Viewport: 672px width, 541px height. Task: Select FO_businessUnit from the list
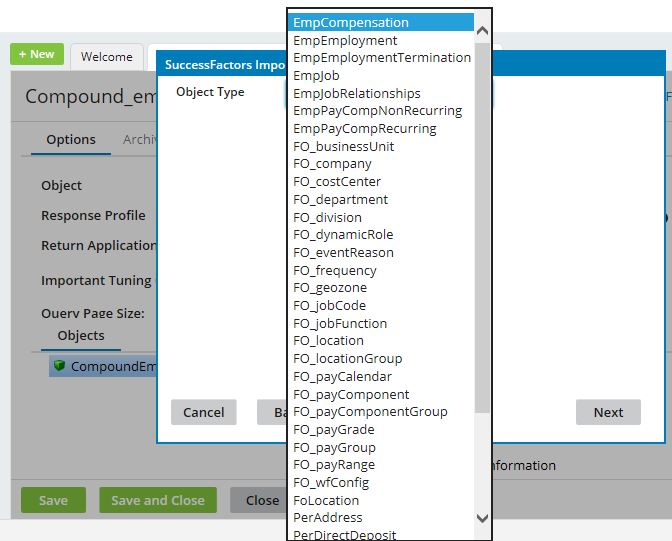click(x=381, y=146)
